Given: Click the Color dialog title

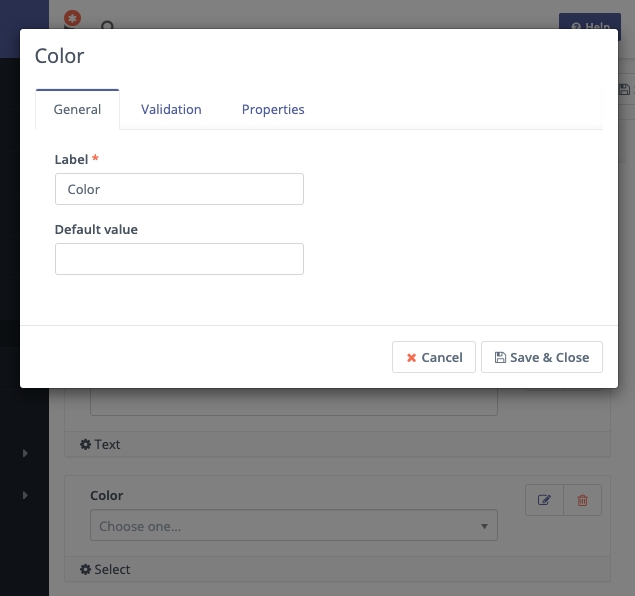Looking at the screenshot, I should (60, 56).
